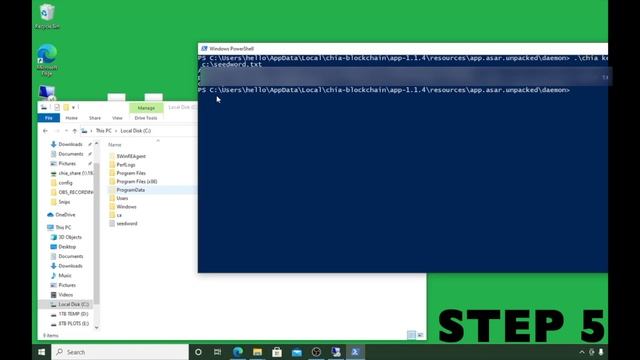Click the new folder icon in quick access toolbar
This screenshot has width=640, height=360.
pos(66,107)
